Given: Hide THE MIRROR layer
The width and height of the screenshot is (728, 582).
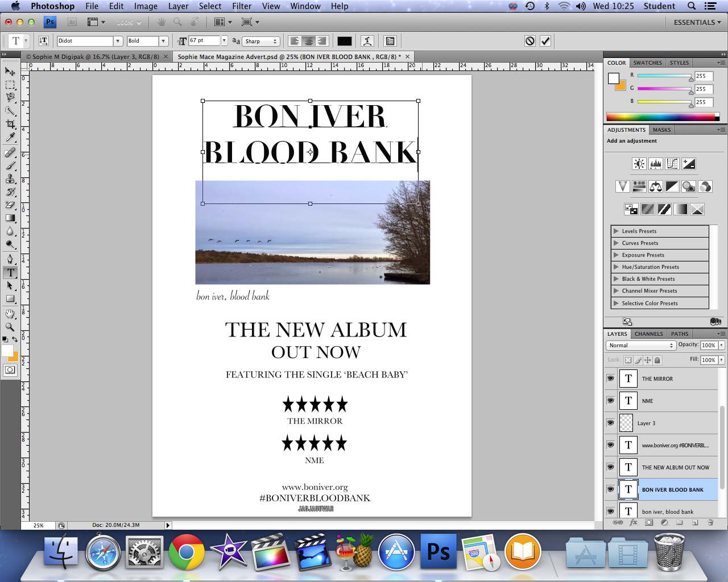Looking at the screenshot, I should (x=611, y=379).
